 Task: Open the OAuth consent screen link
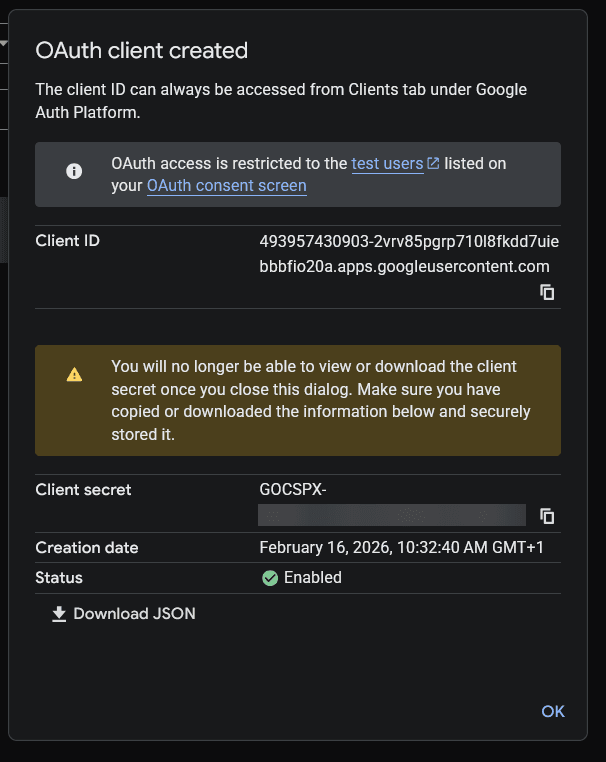(x=226, y=186)
